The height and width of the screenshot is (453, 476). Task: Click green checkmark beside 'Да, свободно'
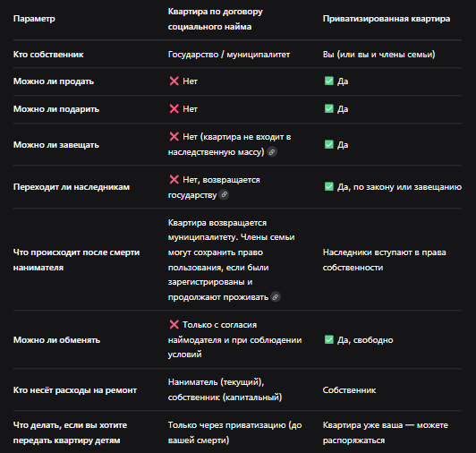329,339
